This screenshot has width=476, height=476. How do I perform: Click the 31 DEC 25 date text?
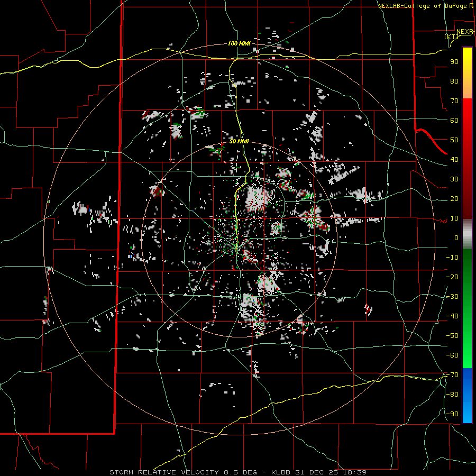[317, 472]
